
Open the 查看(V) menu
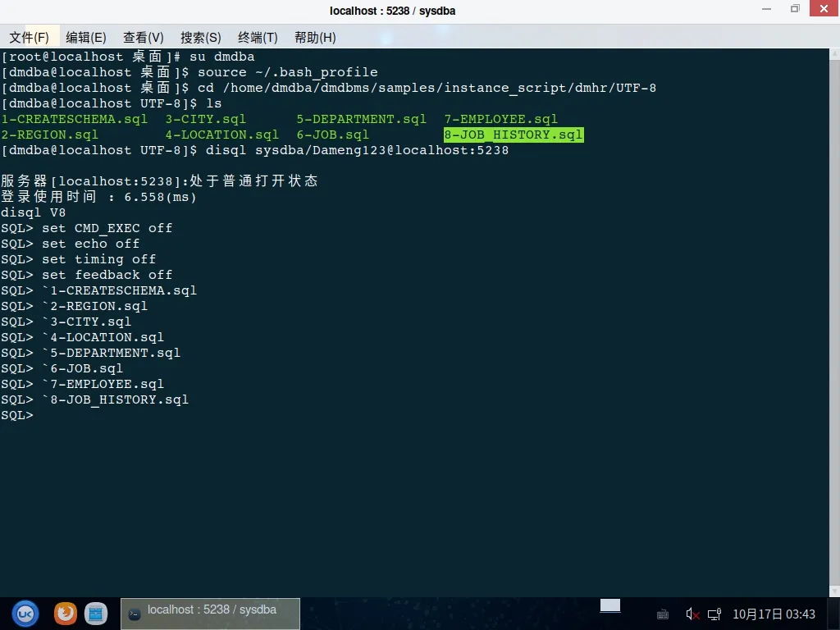(144, 38)
